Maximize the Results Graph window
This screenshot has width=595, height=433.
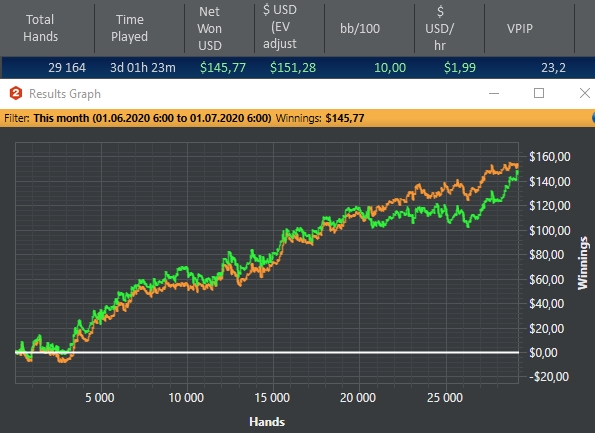coord(539,93)
